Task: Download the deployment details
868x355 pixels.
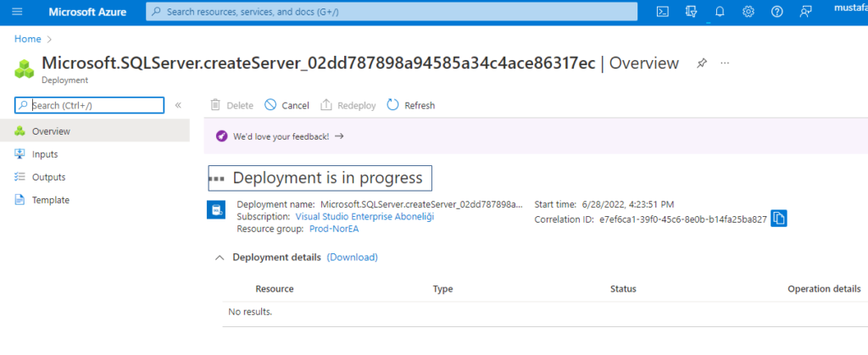Action: (352, 257)
